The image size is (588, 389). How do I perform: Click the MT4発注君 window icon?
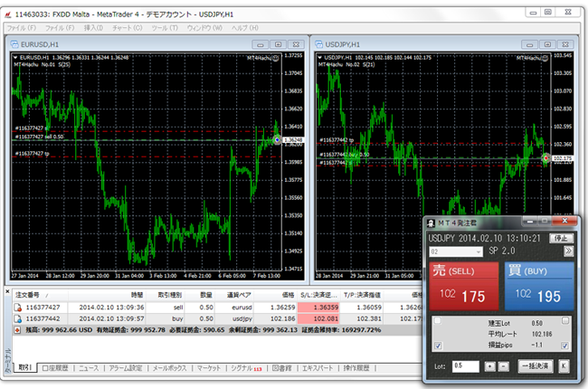point(431,223)
